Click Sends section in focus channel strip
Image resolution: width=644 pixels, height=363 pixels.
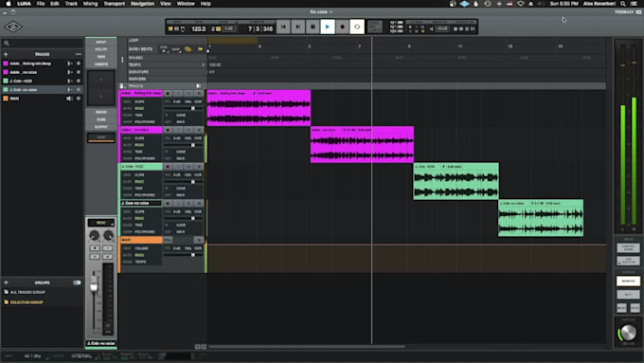point(101,112)
